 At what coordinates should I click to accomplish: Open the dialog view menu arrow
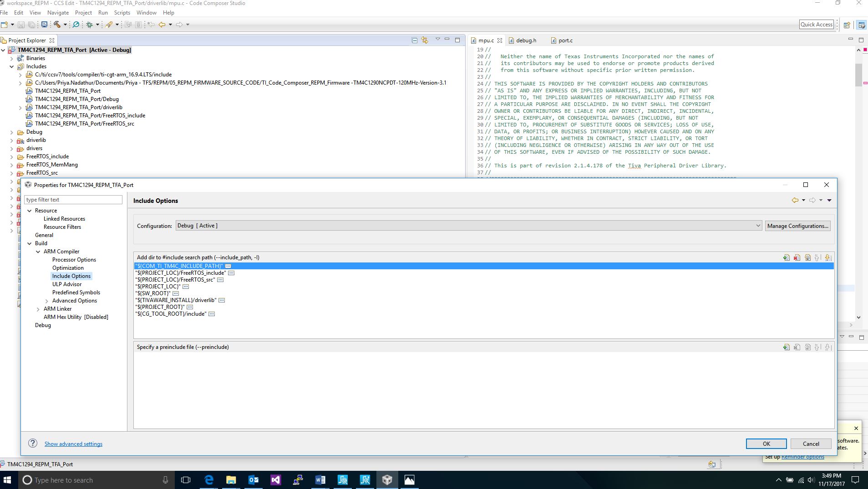[829, 200]
